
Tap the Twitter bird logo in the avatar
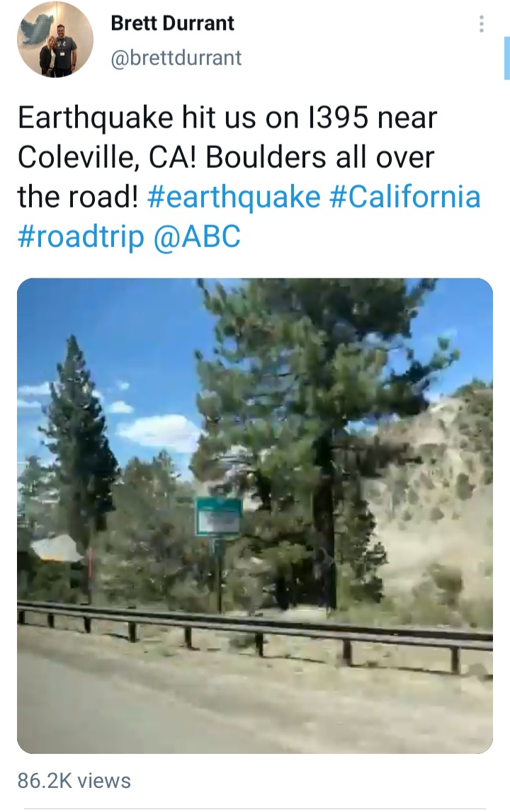[38, 26]
